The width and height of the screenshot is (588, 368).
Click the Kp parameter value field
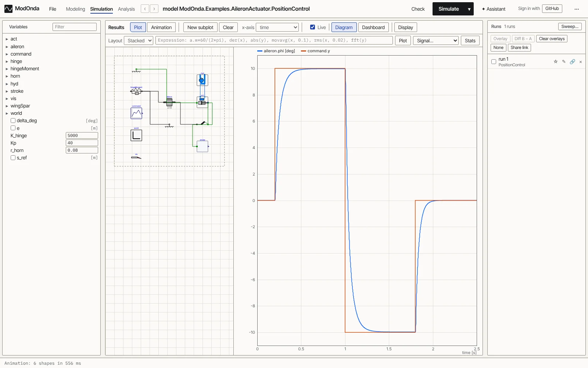click(x=82, y=143)
